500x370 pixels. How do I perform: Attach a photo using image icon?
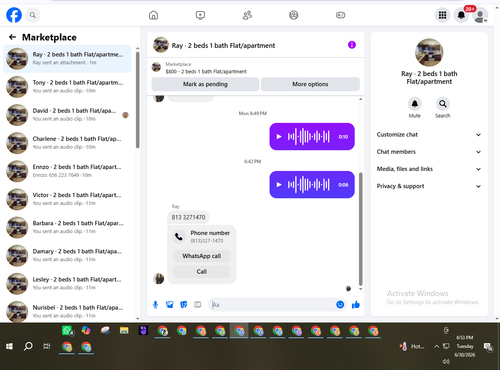point(170,304)
